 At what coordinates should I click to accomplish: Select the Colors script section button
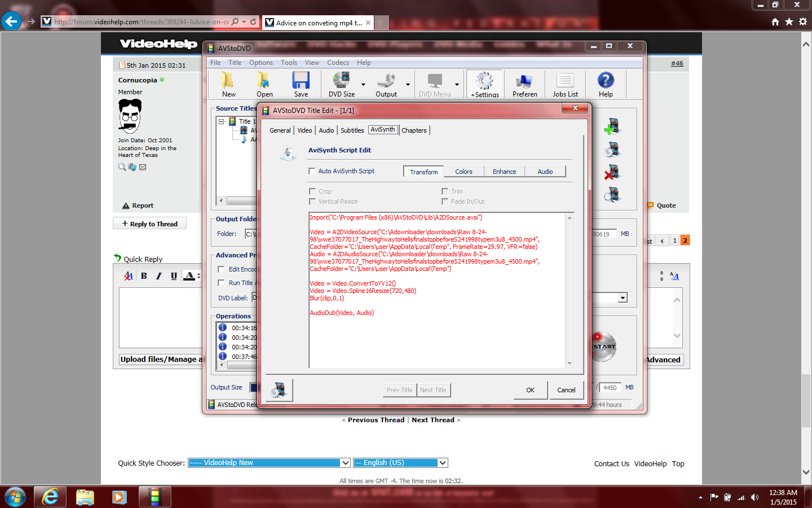point(464,172)
